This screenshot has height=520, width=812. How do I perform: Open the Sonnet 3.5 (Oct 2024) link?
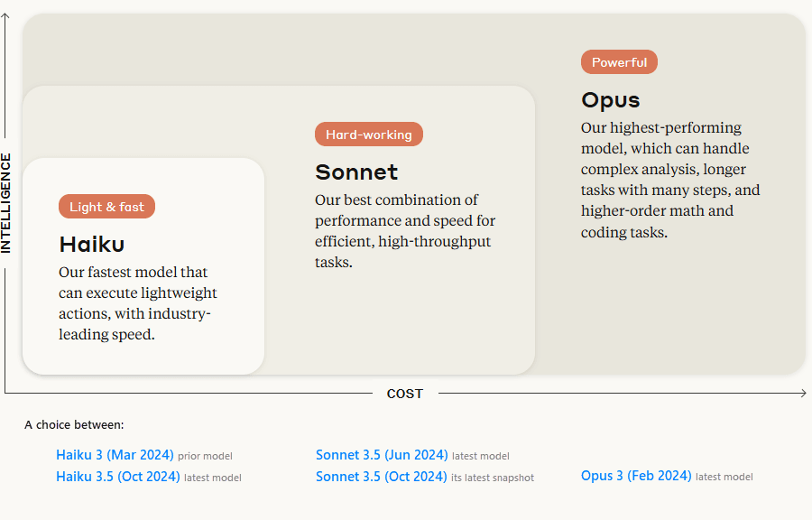pyautogui.click(x=381, y=477)
